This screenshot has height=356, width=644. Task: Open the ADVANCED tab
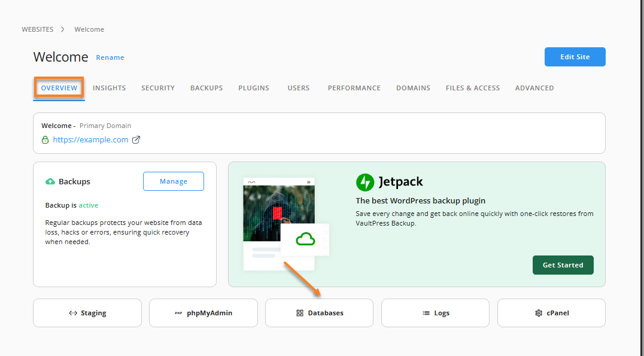534,88
